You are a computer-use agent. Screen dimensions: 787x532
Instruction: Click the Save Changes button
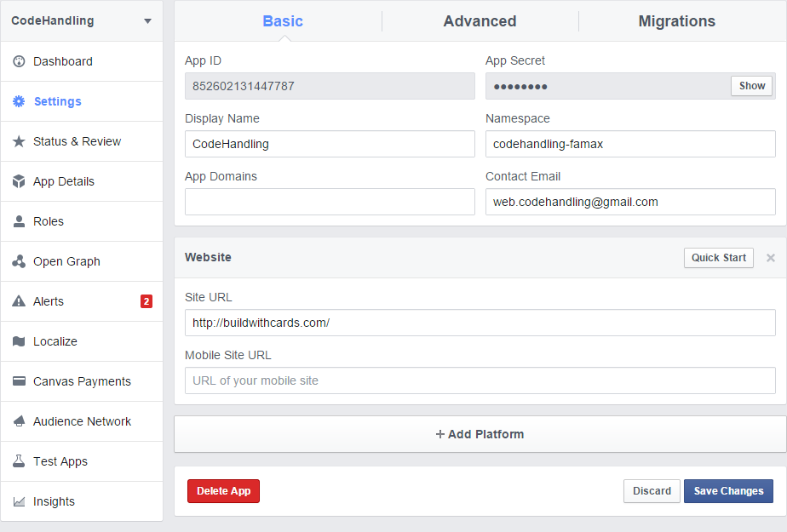tap(728, 491)
